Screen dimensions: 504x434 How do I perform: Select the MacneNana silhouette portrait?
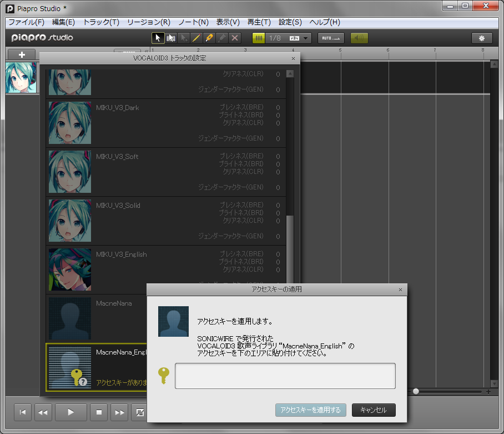(x=70, y=318)
